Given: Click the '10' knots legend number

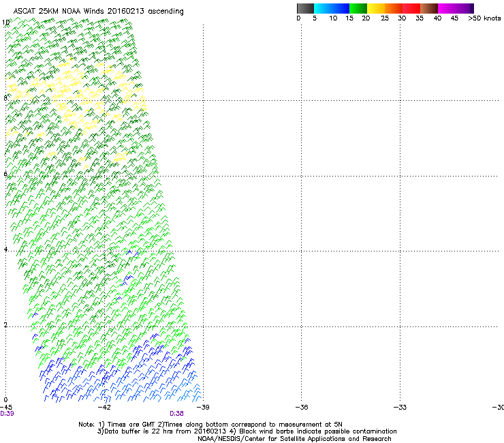Looking at the screenshot, I should click(333, 18).
